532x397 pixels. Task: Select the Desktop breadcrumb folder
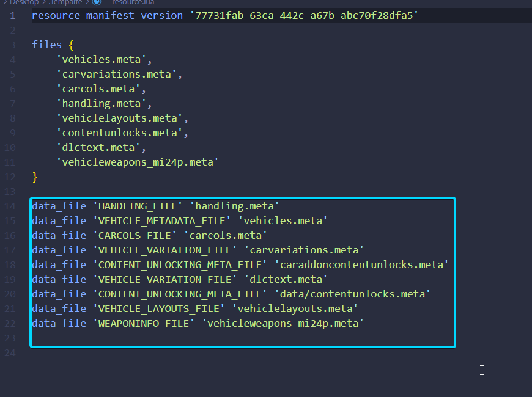tap(24, 2)
